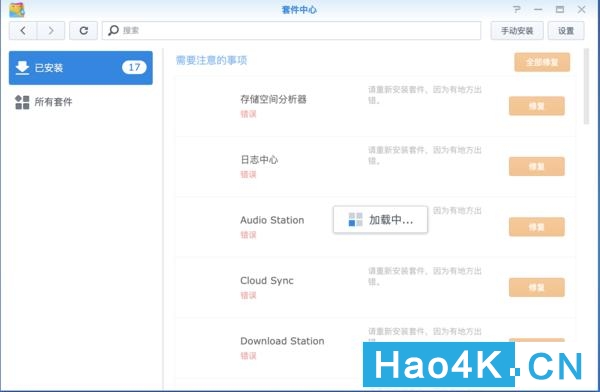Click the 17 installed count badge
Viewport: 600px width, 392px height.
coord(134,67)
